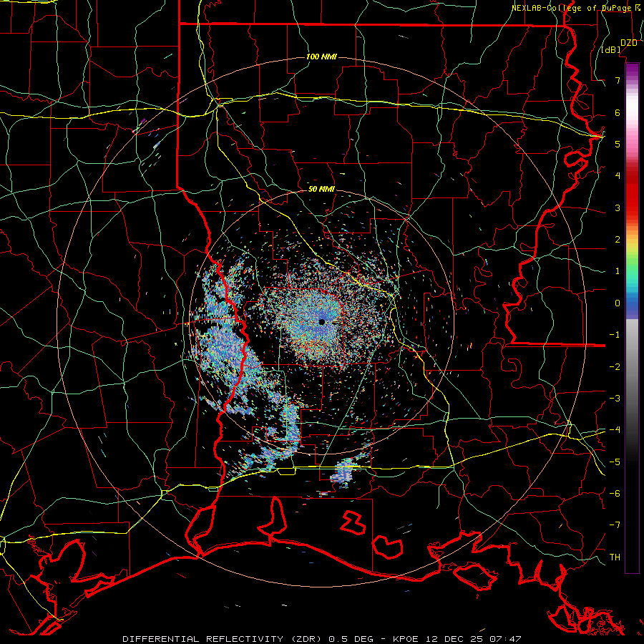
Task: Click the "07:47" timestamp in caption
Action: 505,639
